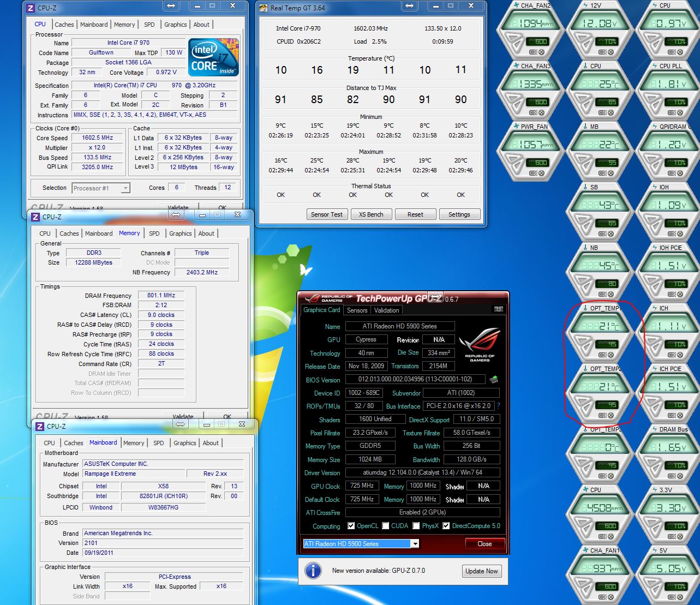Close the OPT_TEMP2 gadget with X icon
Screen dimensions: 700x605
click(611, 415)
